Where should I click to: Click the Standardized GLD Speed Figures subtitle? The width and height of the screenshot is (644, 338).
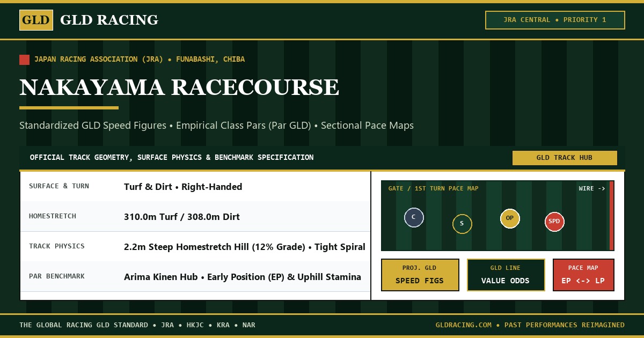pos(216,126)
